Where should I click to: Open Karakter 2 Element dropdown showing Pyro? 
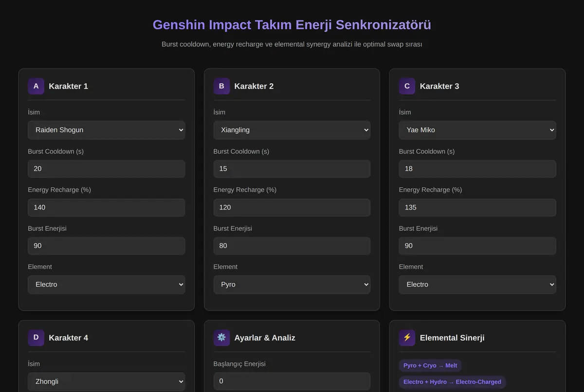coord(292,285)
